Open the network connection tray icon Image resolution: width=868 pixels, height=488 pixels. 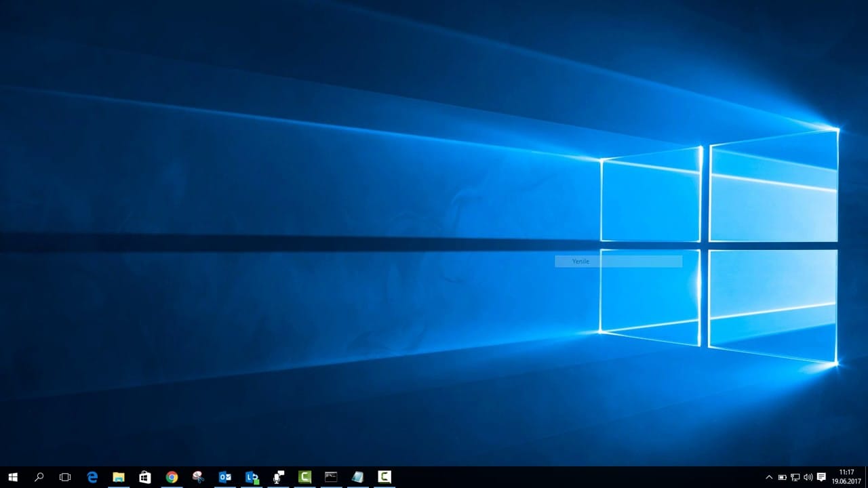click(795, 477)
